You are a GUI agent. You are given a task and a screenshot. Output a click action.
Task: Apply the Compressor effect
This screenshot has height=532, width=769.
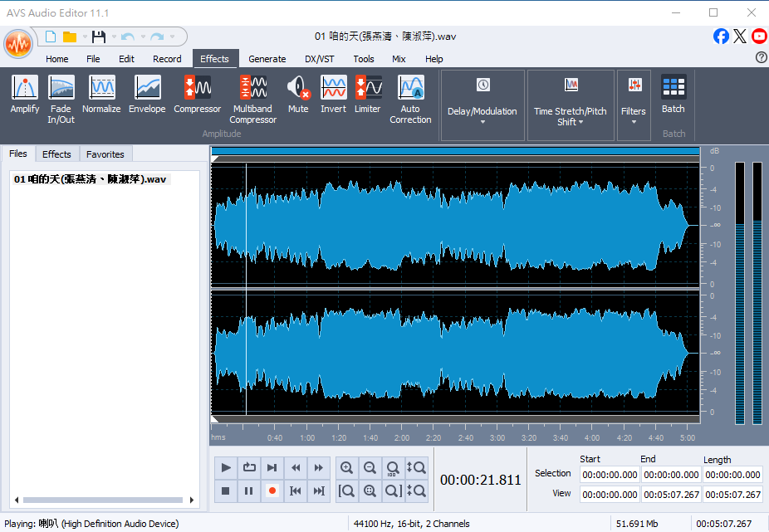point(197,95)
